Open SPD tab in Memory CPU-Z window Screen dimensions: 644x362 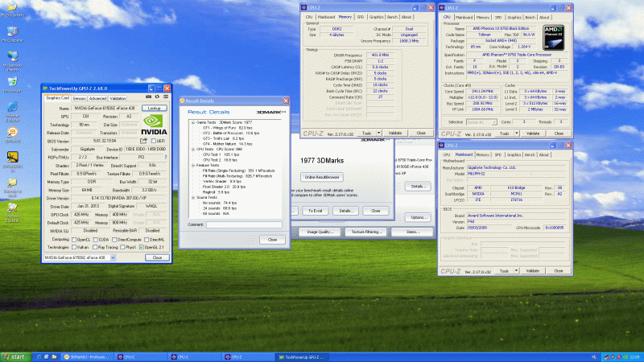pyautogui.click(x=360, y=17)
